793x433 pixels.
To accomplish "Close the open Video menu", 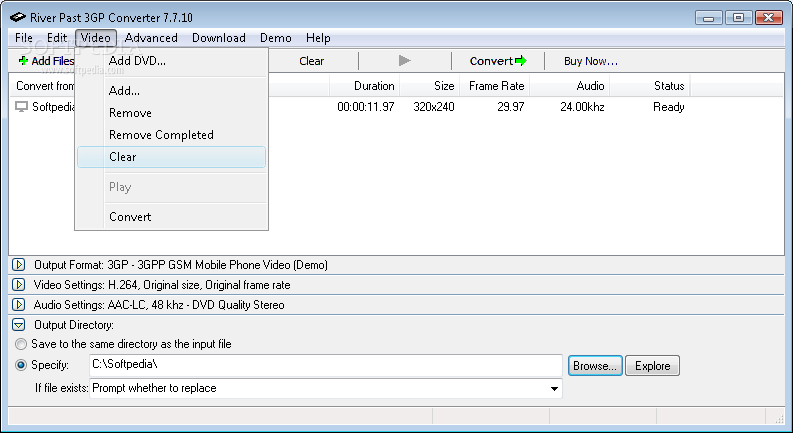I will (96, 38).
